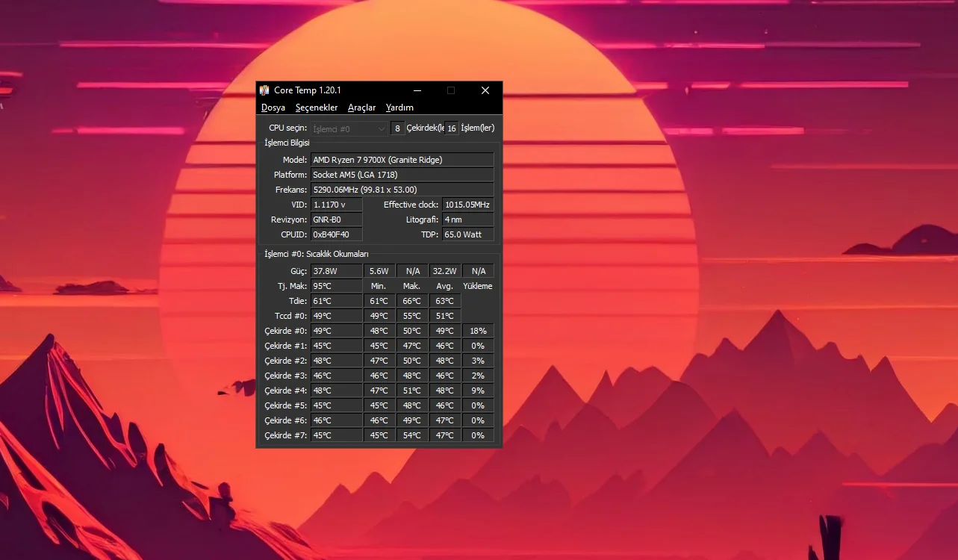Click the Yükleme column header
This screenshot has width=958, height=560.
point(478,286)
